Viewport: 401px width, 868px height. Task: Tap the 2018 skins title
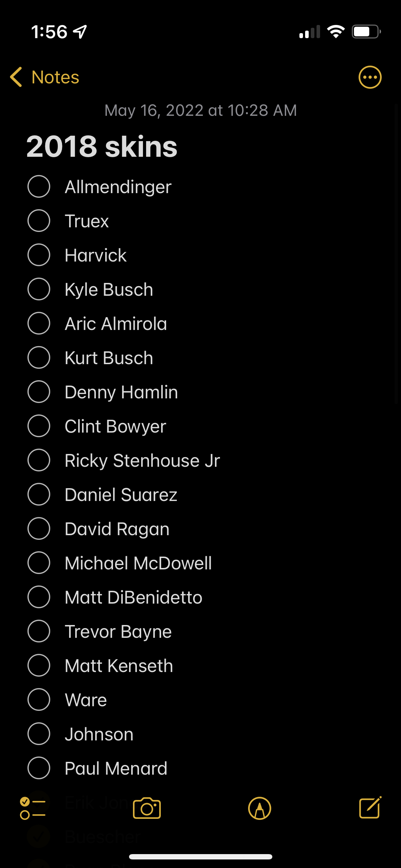point(102,146)
